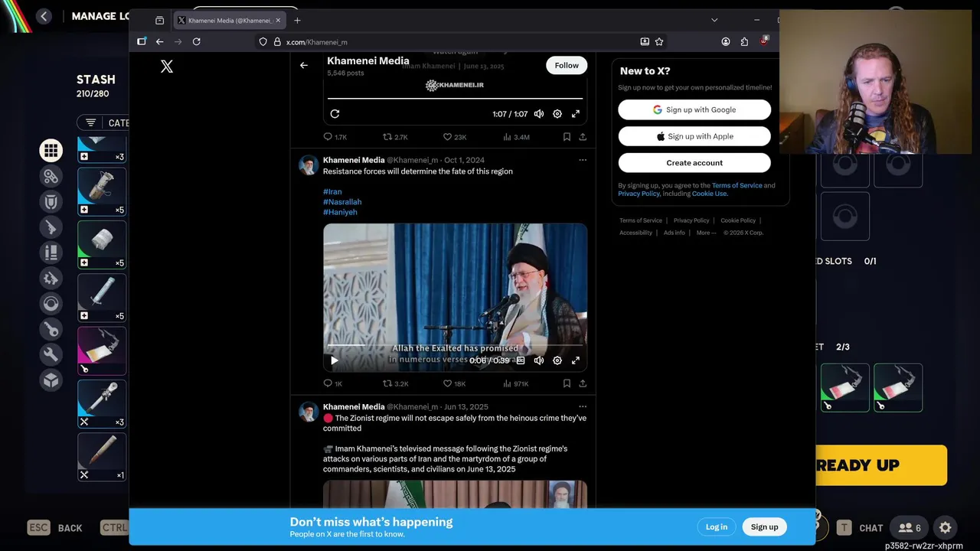This screenshot has height=551, width=980.
Task: Close the Khamenei Media browser tab
Action: point(278,20)
